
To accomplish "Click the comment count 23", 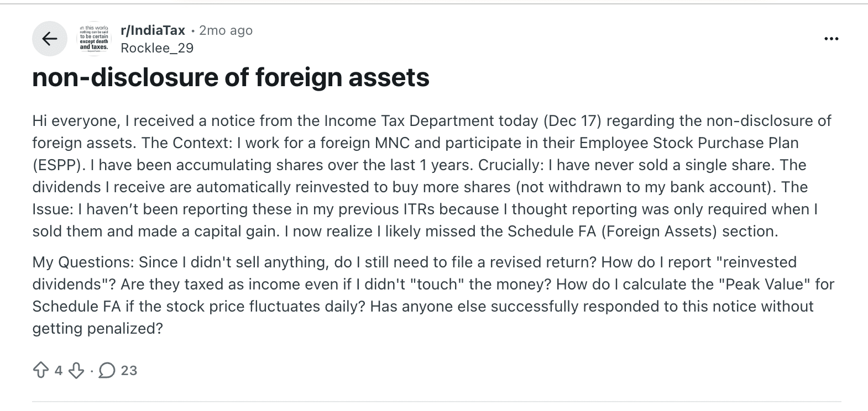I will pyautogui.click(x=129, y=370).
